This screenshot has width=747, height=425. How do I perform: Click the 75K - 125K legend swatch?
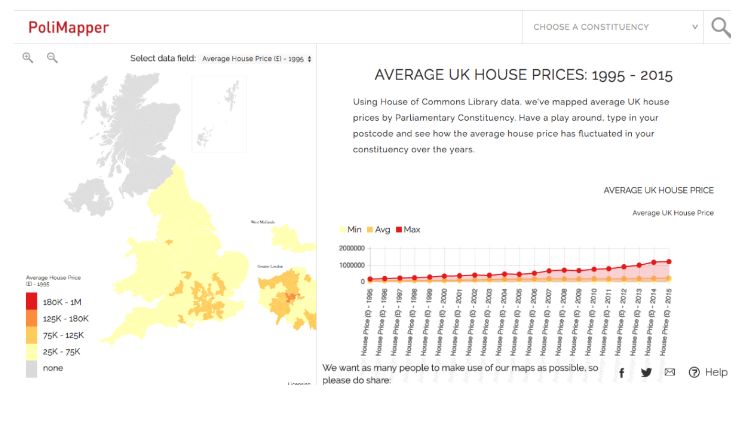[x=33, y=335]
